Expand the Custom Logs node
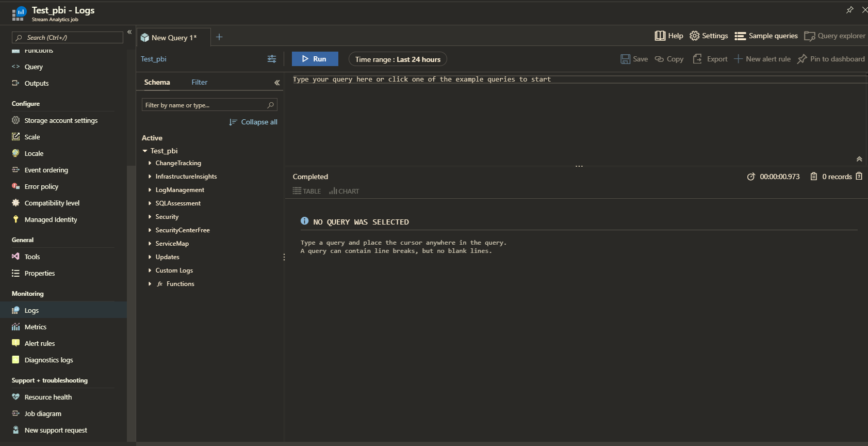The height and width of the screenshot is (446, 868). (x=150, y=270)
